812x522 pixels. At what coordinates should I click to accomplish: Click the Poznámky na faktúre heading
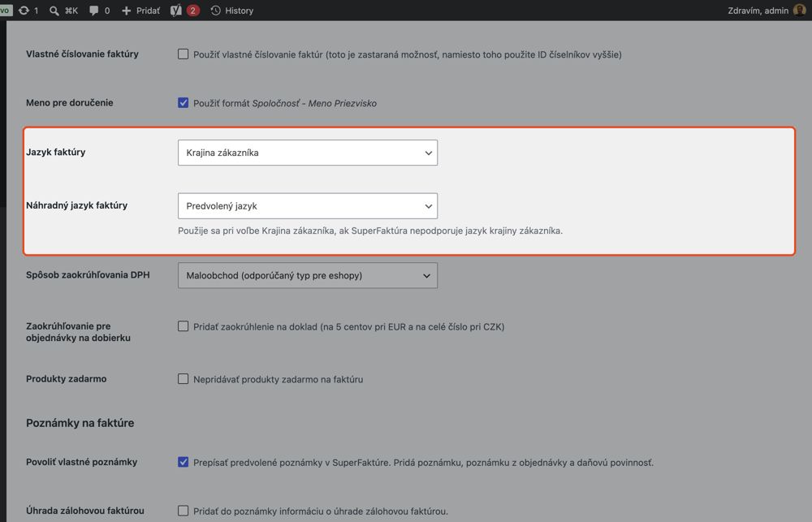[80, 423]
